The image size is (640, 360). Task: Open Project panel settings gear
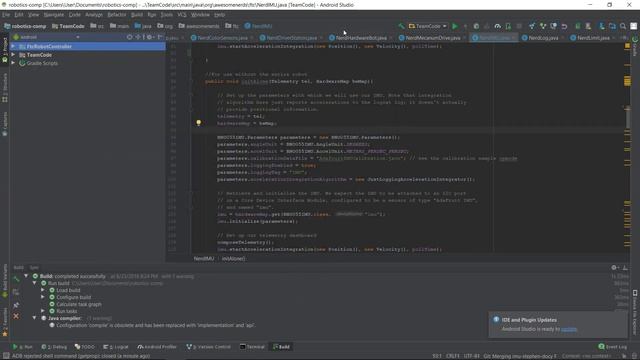tap(149, 37)
